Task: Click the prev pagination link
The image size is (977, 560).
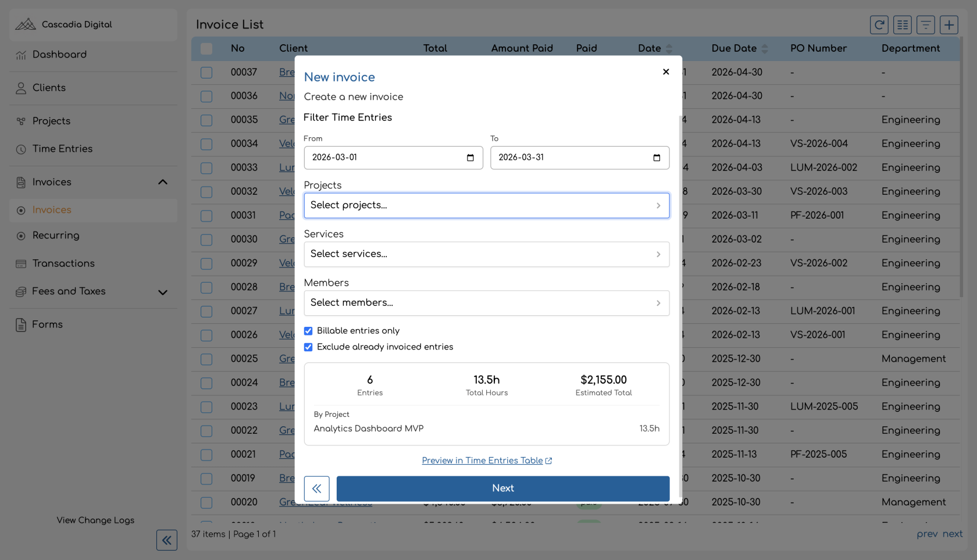Action: (927, 534)
